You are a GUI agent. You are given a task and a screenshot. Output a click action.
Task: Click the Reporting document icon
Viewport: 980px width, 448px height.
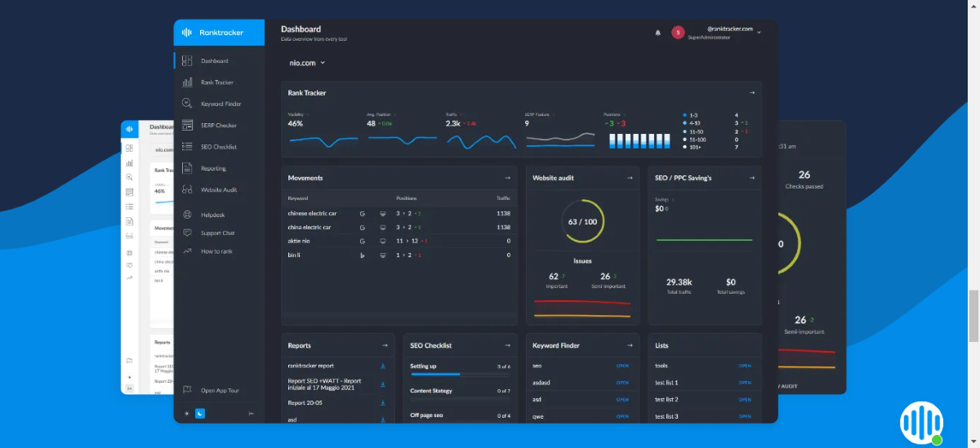[x=187, y=168]
